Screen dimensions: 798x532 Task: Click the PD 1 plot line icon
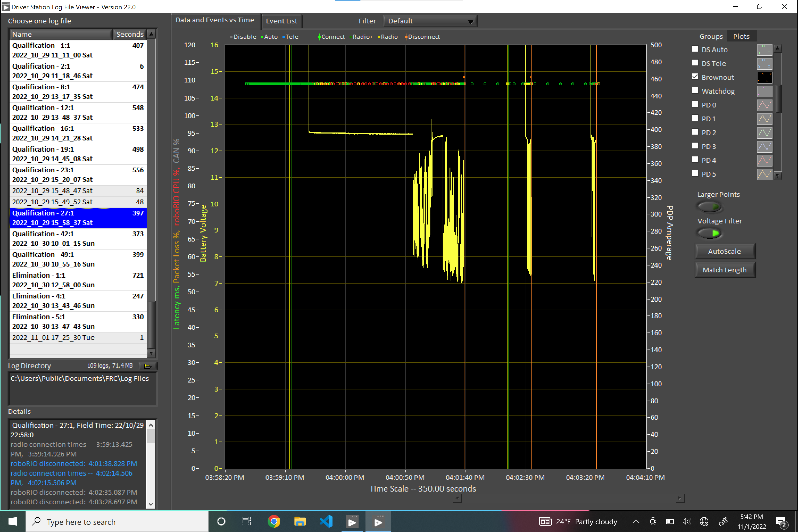click(764, 119)
